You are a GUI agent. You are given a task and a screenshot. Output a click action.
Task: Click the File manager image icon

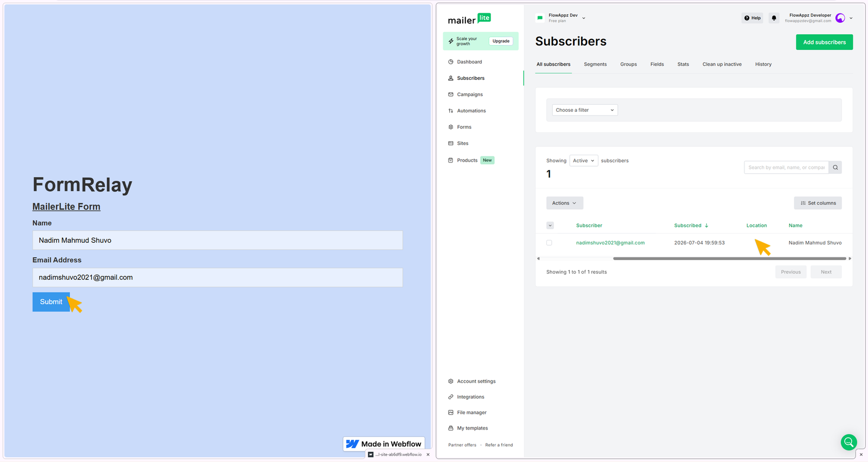451,413
